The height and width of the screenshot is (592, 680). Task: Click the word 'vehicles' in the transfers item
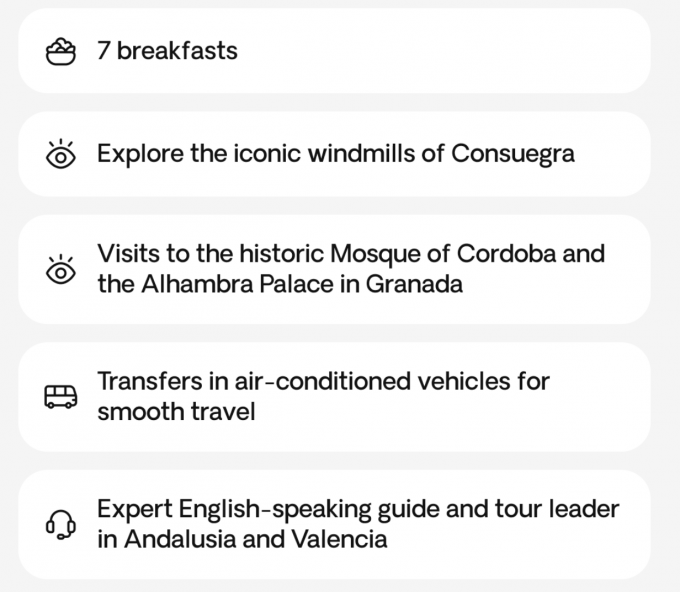[x=457, y=381]
